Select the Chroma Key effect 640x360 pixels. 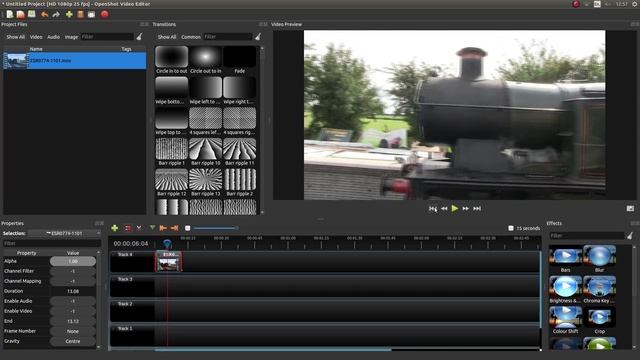[599, 289]
